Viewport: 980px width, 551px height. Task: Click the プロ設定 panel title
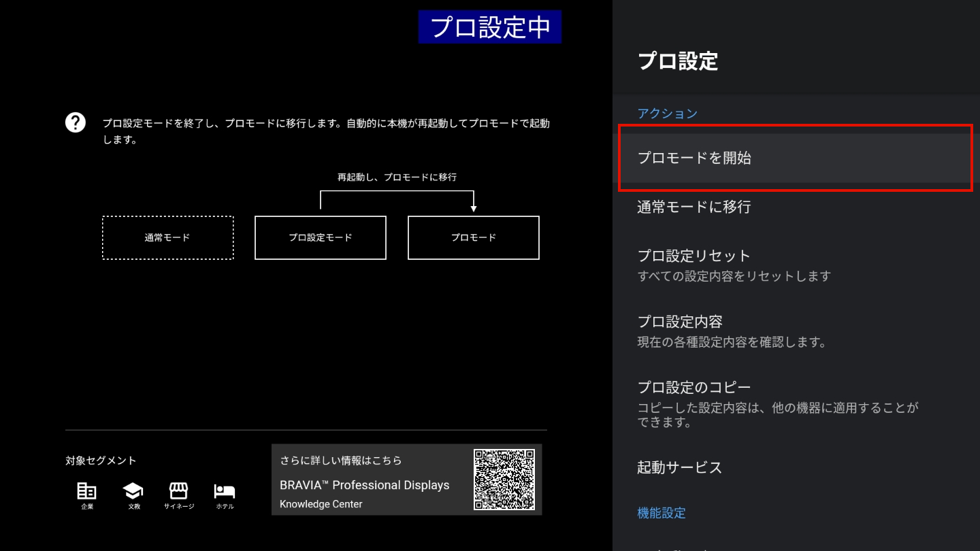click(678, 61)
